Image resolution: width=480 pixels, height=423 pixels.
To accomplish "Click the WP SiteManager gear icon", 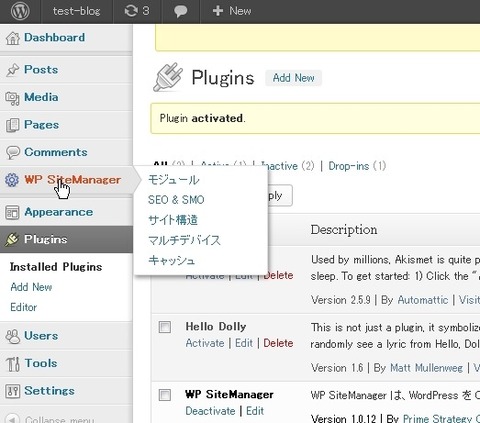I will pyautogui.click(x=12, y=180).
